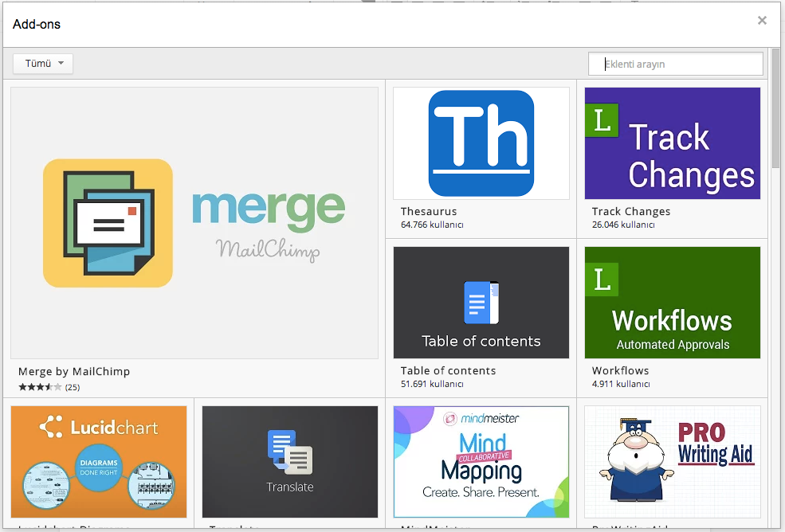Viewport: 785px width, 532px height.
Task: Click the Thesaurus add-on name
Action: tap(429, 211)
